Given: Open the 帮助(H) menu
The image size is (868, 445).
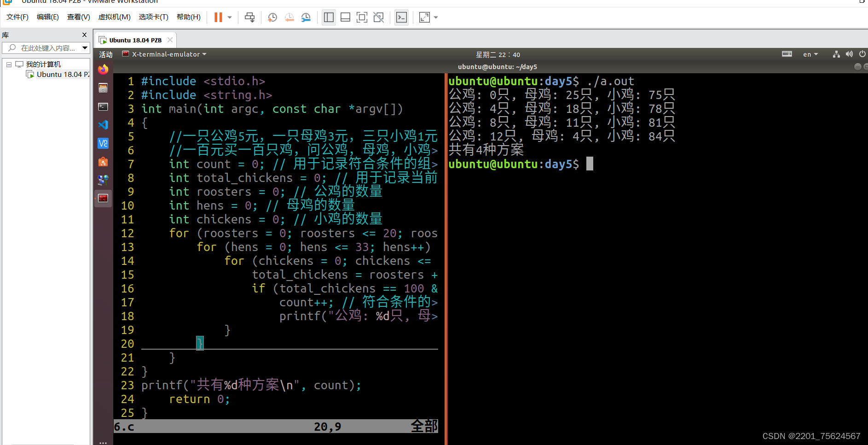Looking at the screenshot, I should click(189, 17).
